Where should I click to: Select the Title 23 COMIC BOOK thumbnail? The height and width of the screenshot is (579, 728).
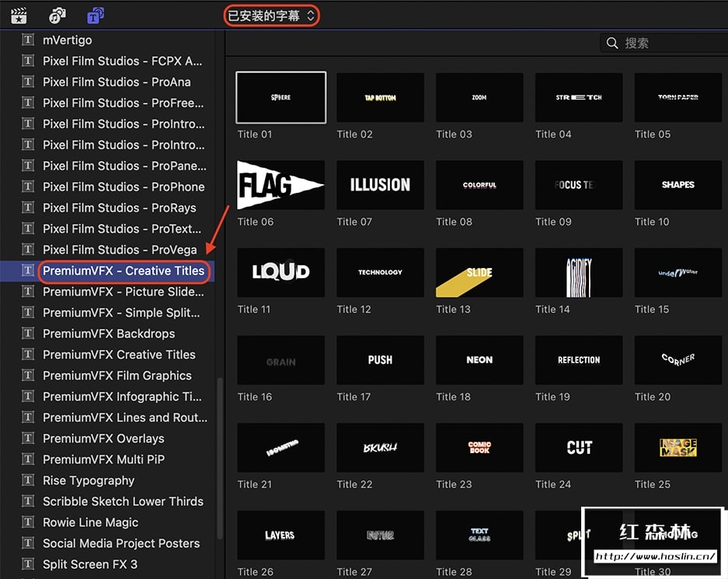pos(479,448)
